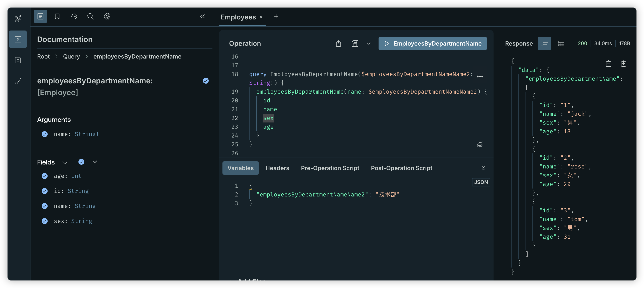Open the settings gear icon
This screenshot has width=644, height=288.
pos(107,17)
